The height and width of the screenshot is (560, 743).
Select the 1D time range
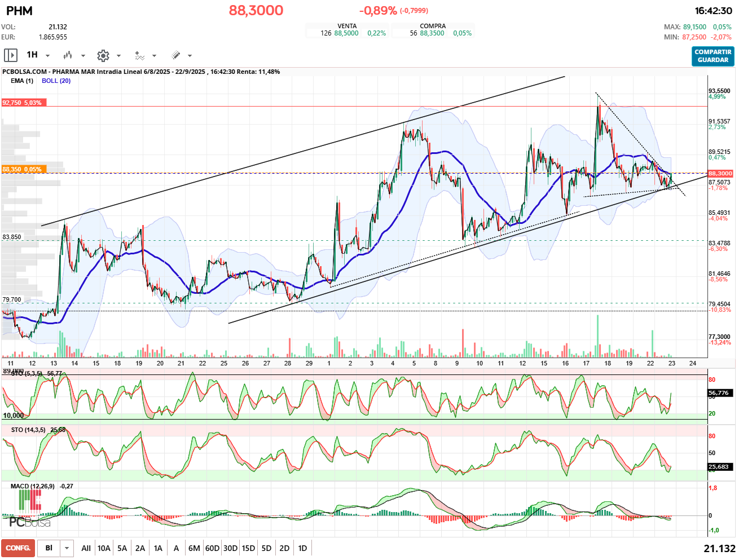(x=302, y=548)
